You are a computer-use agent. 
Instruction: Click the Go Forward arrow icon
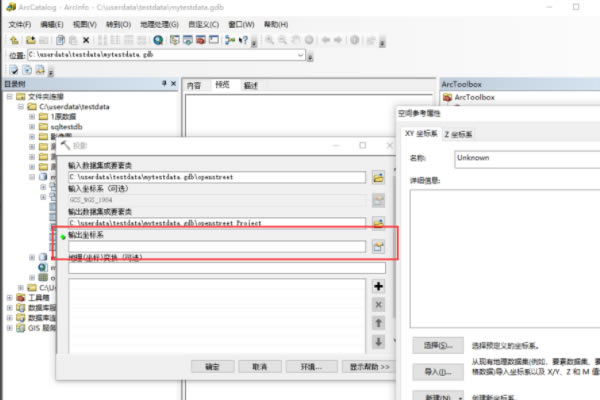click(338, 40)
